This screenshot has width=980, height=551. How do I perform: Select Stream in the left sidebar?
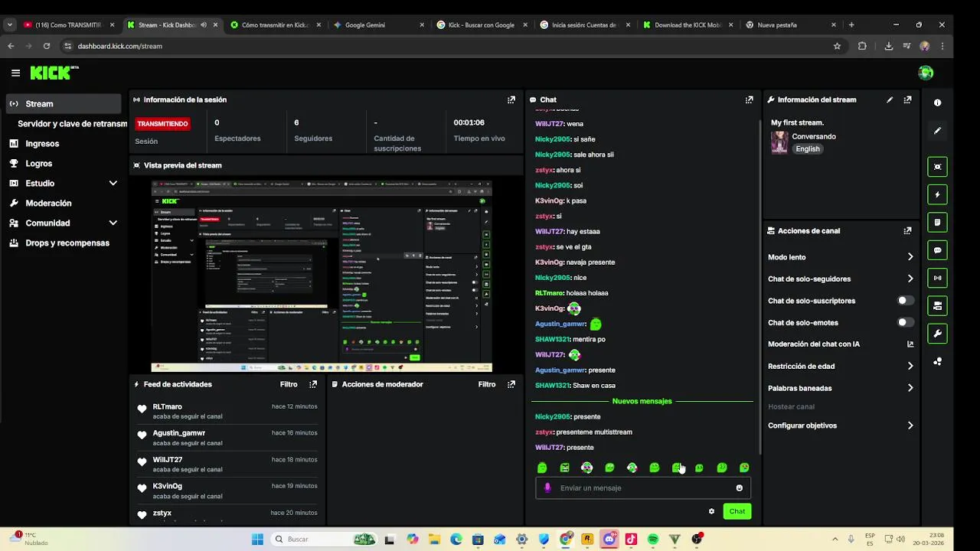tap(64, 103)
